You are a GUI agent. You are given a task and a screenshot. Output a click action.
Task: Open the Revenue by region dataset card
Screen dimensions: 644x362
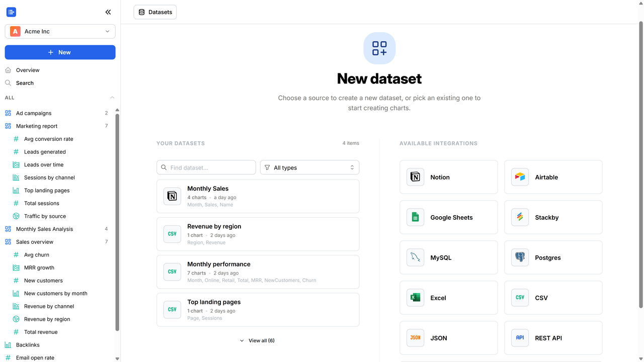click(258, 234)
